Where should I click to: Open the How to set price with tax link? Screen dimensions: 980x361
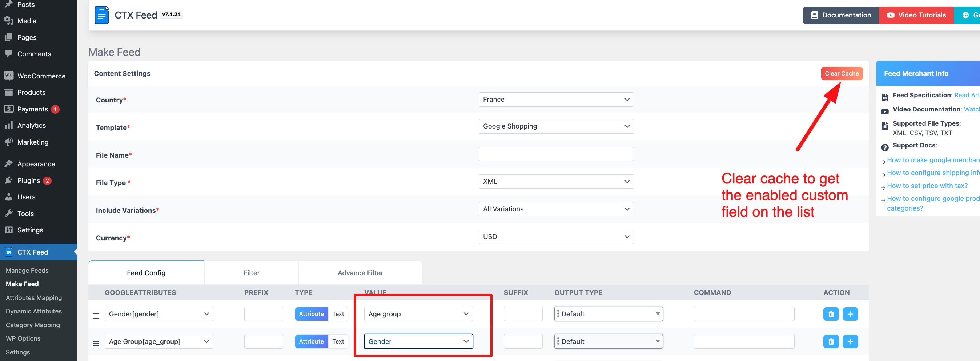[x=927, y=186]
